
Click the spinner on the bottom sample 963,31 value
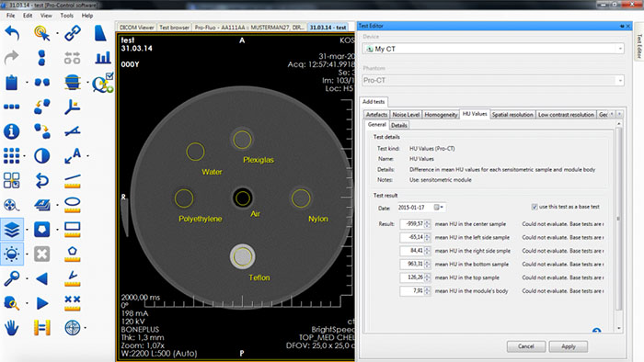[428, 264]
